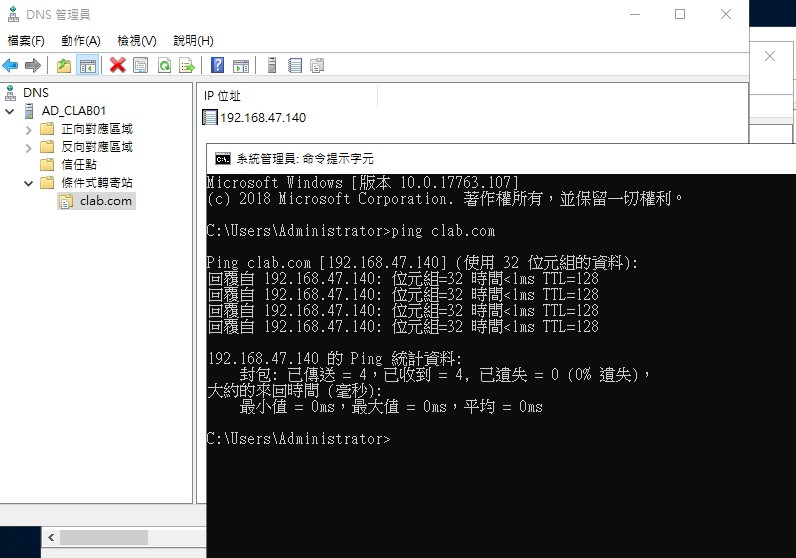The width and height of the screenshot is (796, 558).
Task: Select 條件式轉寄站 folder
Action: point(97,183)
